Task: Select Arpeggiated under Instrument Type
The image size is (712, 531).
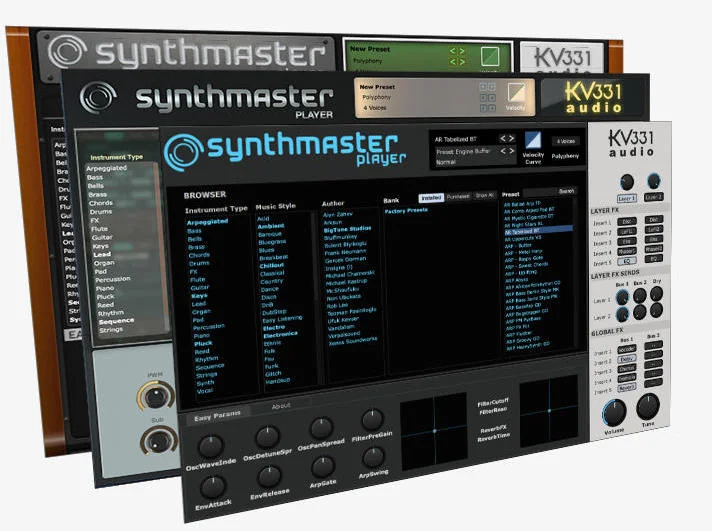Action: tap(208, 222)
